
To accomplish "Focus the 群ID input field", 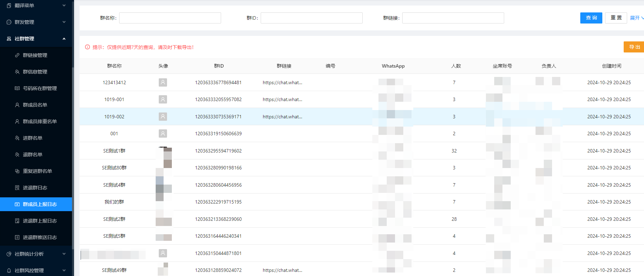I will tap(312, 18).
